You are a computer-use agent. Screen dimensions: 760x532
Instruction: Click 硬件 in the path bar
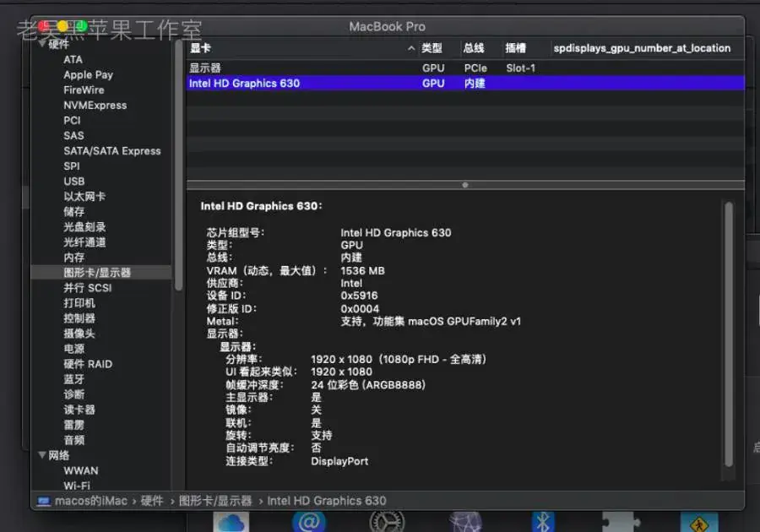tap(152, 501)
